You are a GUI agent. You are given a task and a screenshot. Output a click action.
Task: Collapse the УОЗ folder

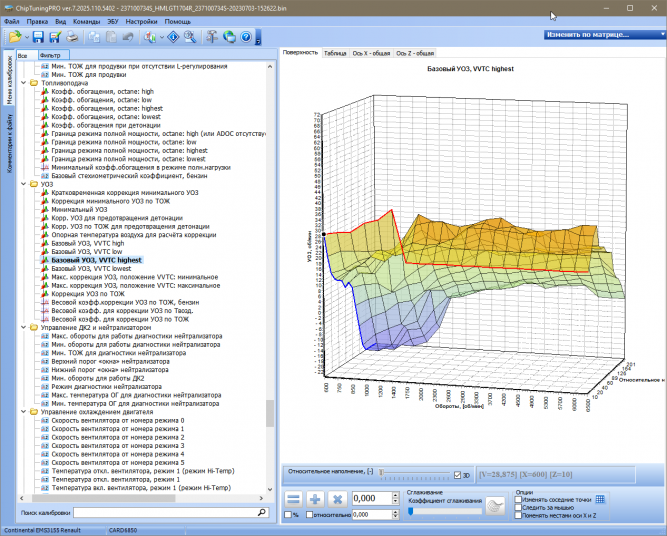(x=24, y=184)
